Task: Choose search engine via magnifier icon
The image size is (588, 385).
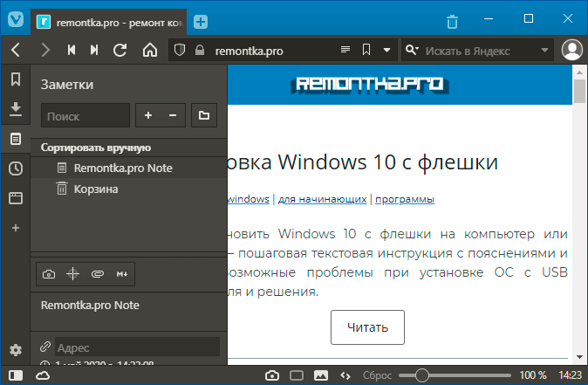Action: click(412, 50)
